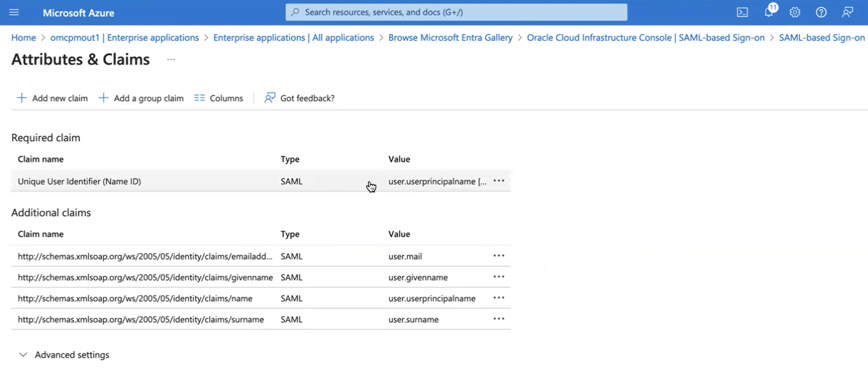The image size is (868, 368).
Task: Open the notifications bell showing 11 alerts
Action: (x=768, y=12)
